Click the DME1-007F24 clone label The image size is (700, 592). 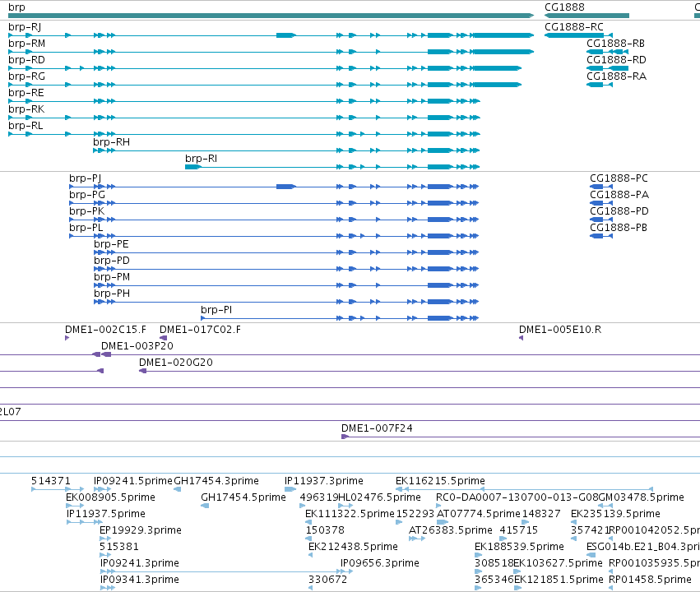pyautogui.click(x=377, y=428)
